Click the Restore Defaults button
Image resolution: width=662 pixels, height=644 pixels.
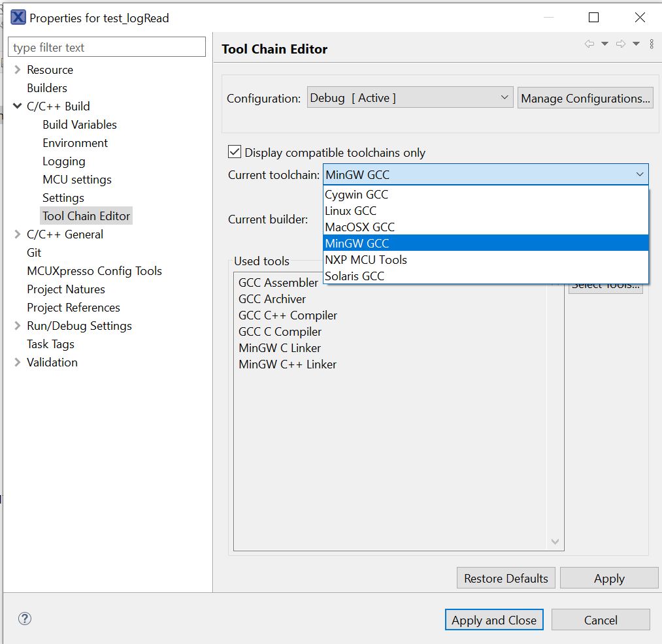coord(505,577)
